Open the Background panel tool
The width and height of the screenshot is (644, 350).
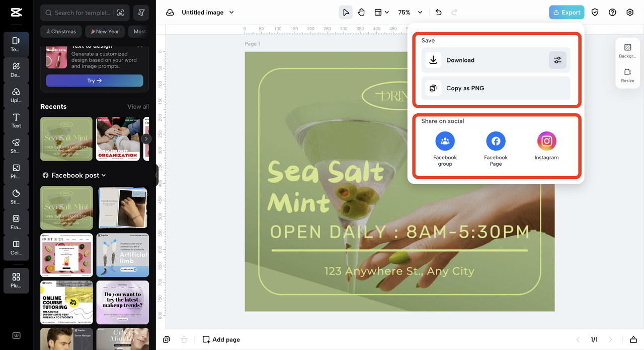[627, 50]
